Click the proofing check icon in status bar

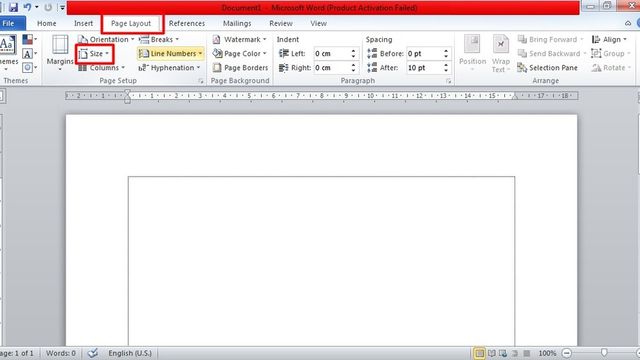pyautogui.click(x=93, y=353)
